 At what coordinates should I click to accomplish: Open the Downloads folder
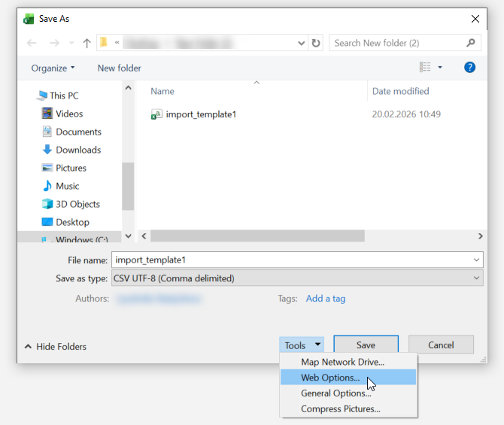coord(78,150)
